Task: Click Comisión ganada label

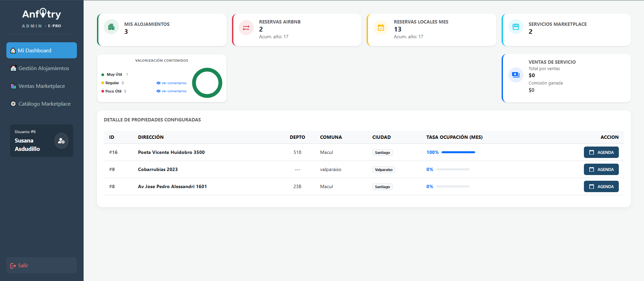Action: [546, 83]
